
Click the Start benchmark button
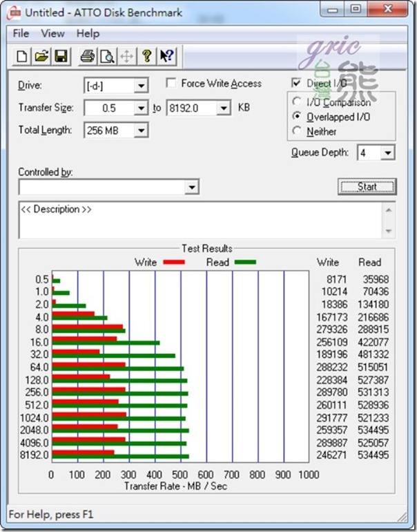367,187
